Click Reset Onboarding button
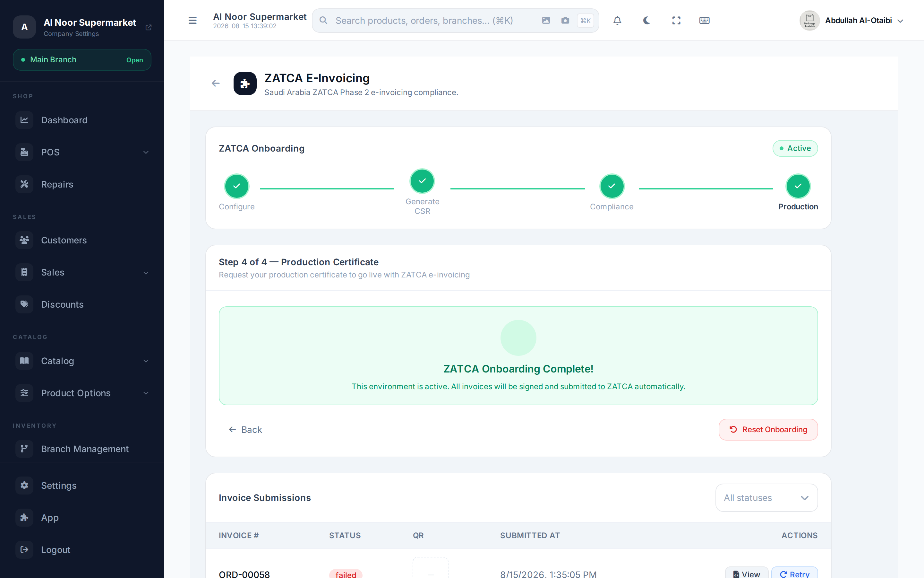This screenshot has width=924, height=578. [768, 430]
